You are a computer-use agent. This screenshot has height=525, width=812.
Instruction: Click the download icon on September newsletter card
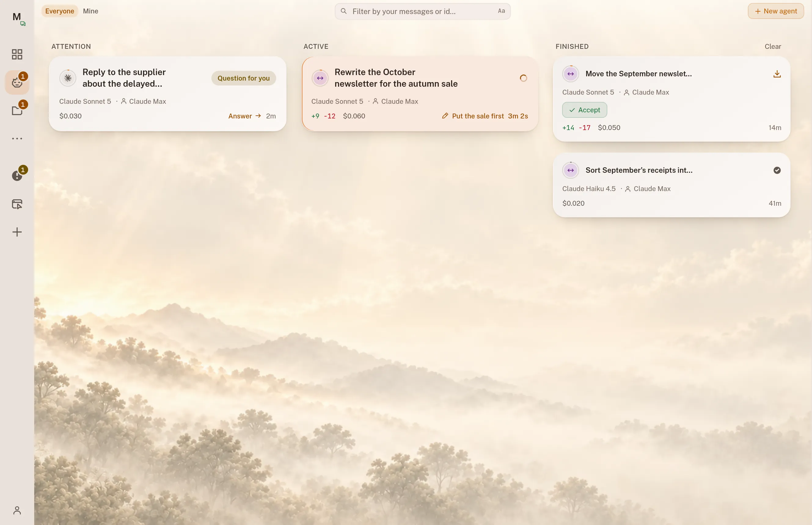coord(777,74)
